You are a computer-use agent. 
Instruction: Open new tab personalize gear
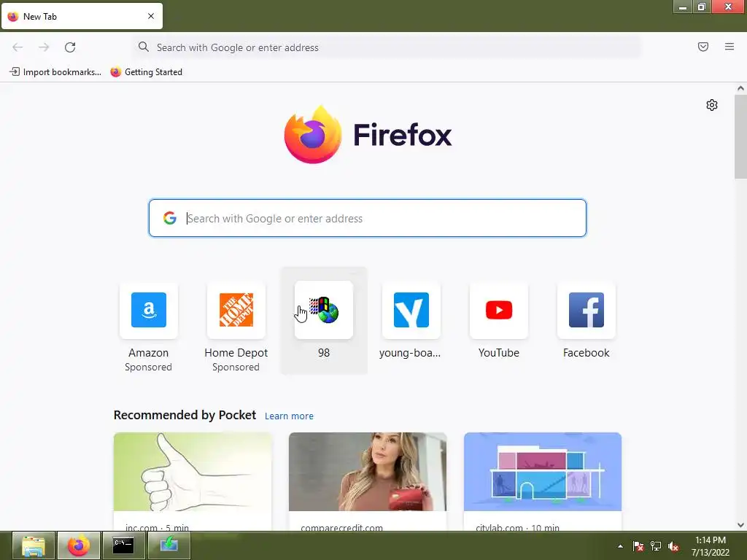tap(712, 105)
